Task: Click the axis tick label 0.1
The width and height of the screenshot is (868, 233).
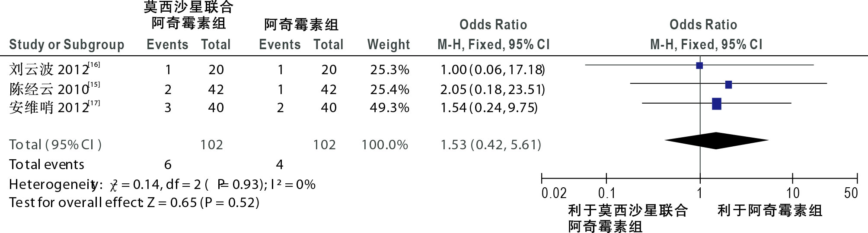Action: pyautogui.click(x=607, y=193)
